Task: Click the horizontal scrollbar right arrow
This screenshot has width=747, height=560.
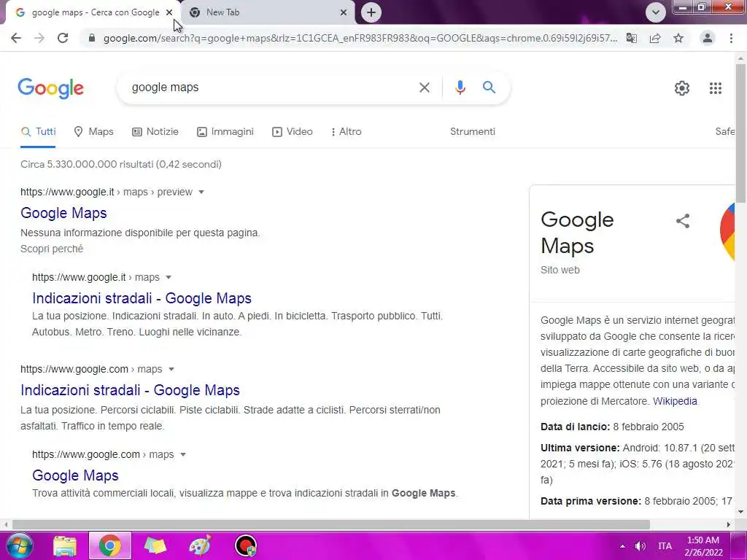Action: pyautogui.click(x=729, y=525)
